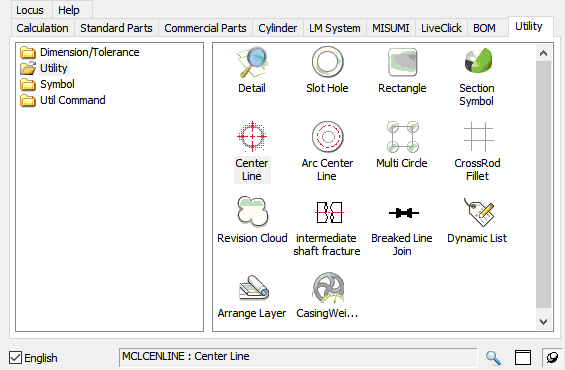The height and width of the screenshot is (370, 565).
Task: Click the Arrange Layer icon
Action: pyautogui.click(x=254, y=288)
